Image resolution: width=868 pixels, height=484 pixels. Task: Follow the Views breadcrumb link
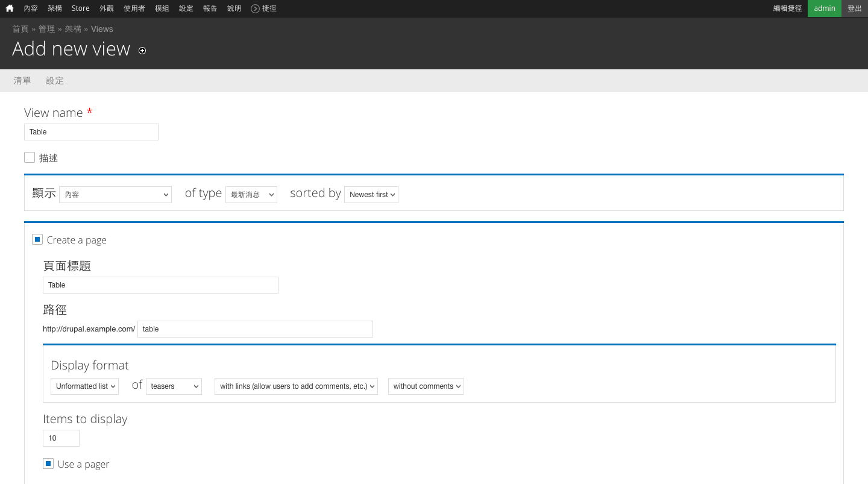pyautogui.click(x=102, y=29)
